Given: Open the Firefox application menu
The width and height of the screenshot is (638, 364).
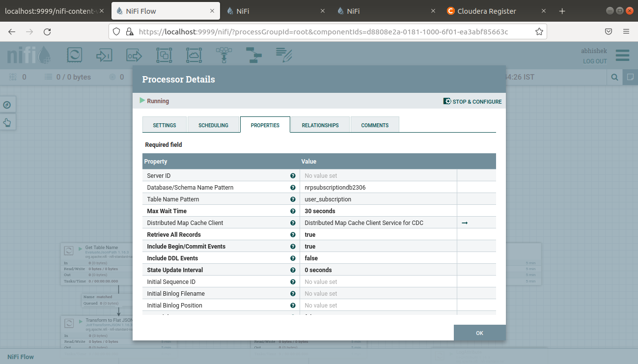Looking at the screenshot, I should tap(625, 31).
